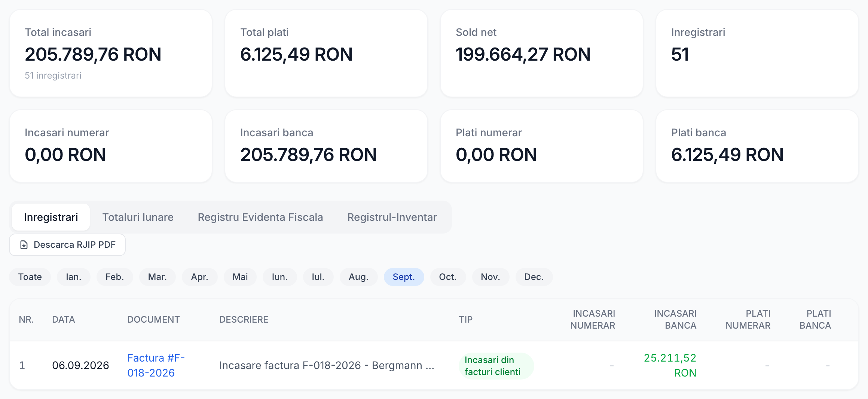868x399 pixels.
Task: Click the DESCRIERE column header
Action: pos(244,320)
